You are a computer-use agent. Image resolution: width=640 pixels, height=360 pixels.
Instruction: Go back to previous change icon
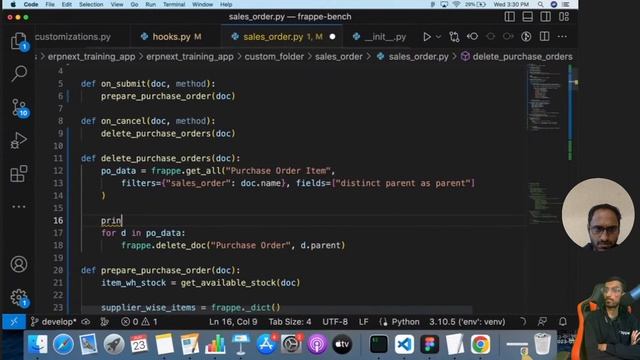(473, 37)
